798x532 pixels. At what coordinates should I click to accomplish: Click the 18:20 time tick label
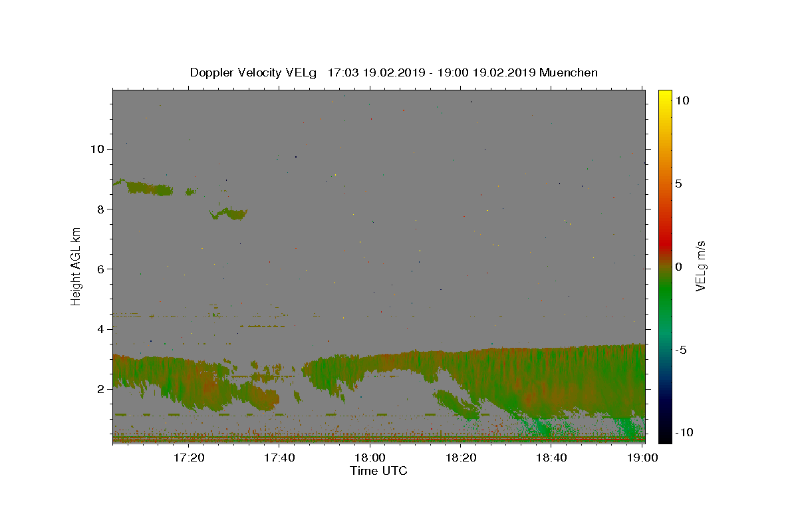pyautogui.click(x=460, y=458)
